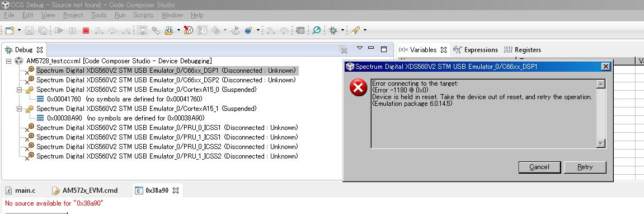The width and height of the screenshot is (644, 214).
Task: Click the red Terminate toolbar button
Action: [x=86, y=30]
